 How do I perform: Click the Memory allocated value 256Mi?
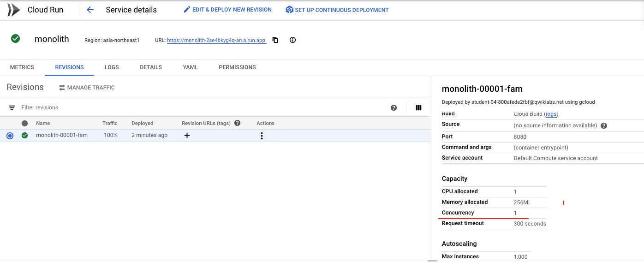522,202
